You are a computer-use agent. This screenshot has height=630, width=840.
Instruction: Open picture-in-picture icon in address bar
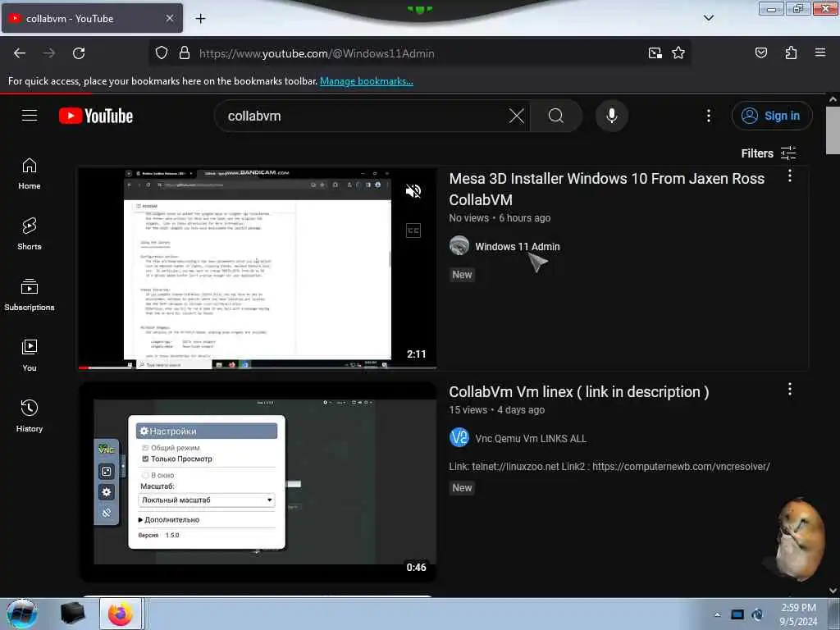[655, 53]
